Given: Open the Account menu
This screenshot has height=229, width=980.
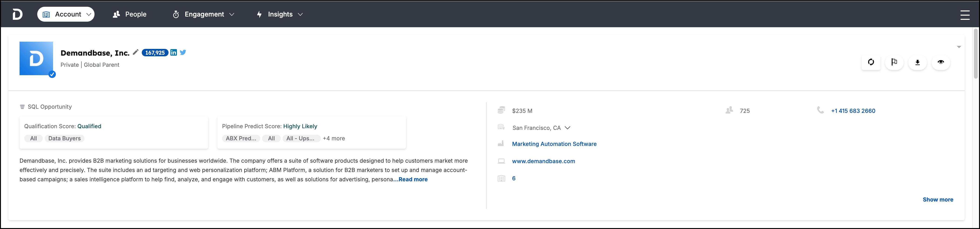Looking at the screenshot, I should [66, 14].
